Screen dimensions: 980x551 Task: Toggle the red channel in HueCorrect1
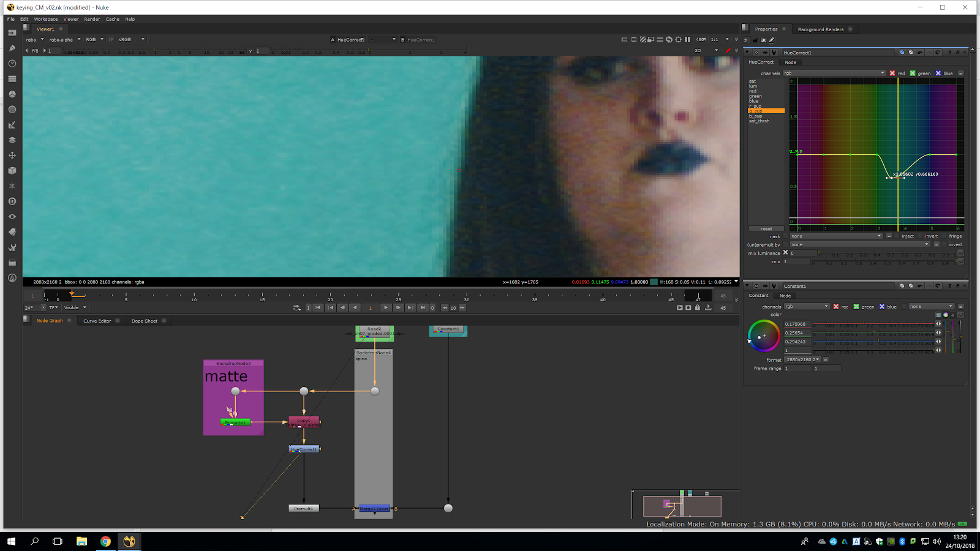(892, 73)
